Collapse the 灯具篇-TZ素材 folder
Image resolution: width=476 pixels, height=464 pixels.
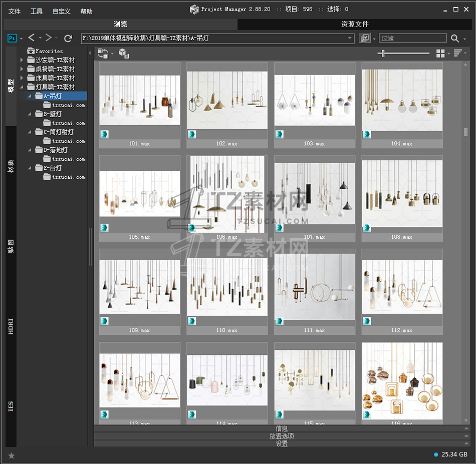click(22, 87)
